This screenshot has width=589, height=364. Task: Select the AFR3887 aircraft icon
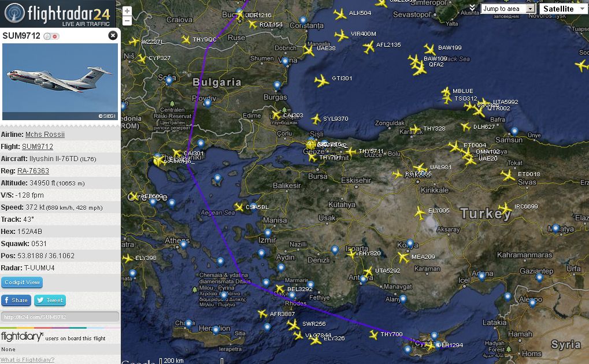[x=262, y=313]
